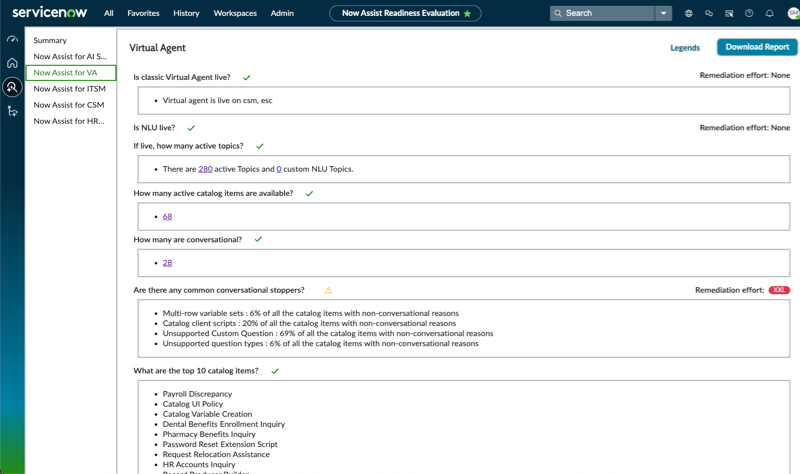This screenshot has width=800, height=474.
Task: Open the 280 active Topics link
Action: click(205, 169)
